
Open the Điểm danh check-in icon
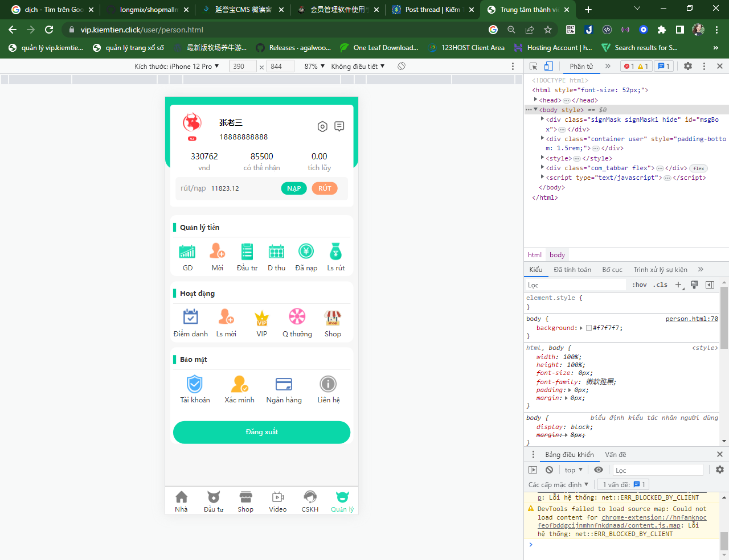coord(191,317)
